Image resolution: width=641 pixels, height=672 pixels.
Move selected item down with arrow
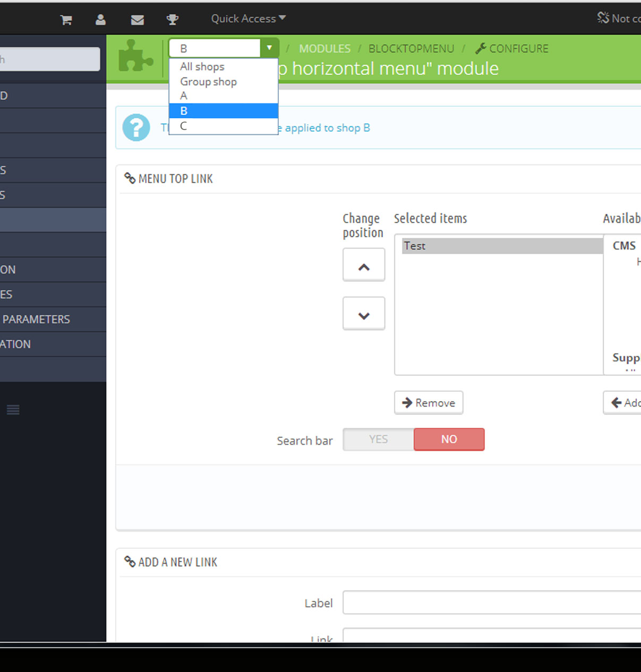[x=364, y=314]
